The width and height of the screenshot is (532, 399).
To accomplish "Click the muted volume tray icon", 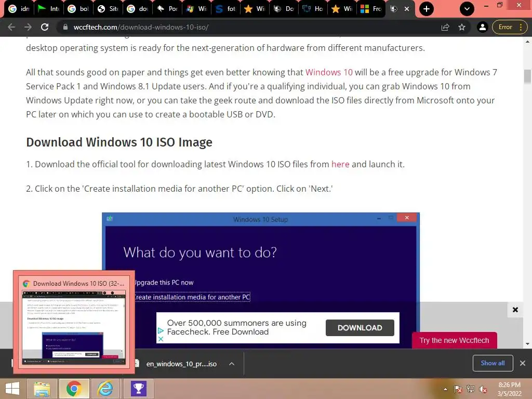I will click(x=483, y=390).
